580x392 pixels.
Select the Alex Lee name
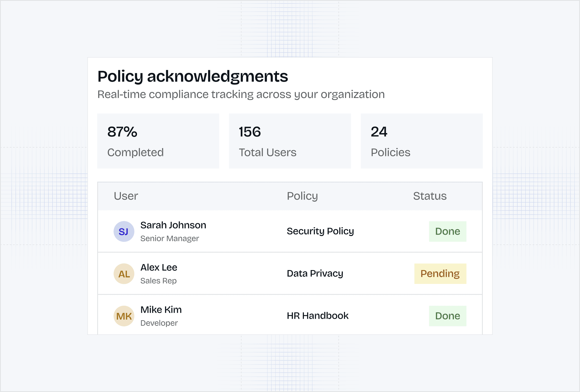(x=159, y=267)
